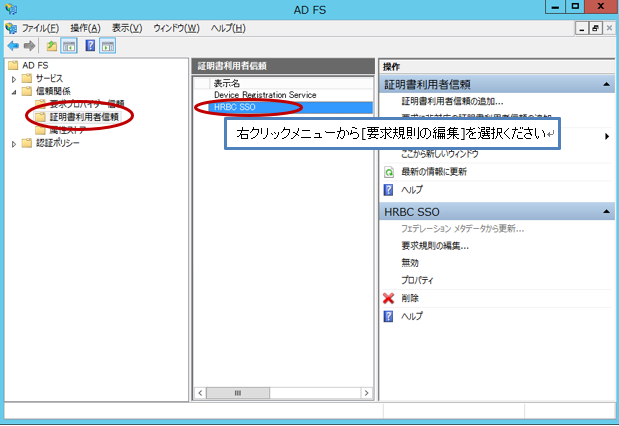Toggle the Show/Hide action pane icon

point(108,46)
